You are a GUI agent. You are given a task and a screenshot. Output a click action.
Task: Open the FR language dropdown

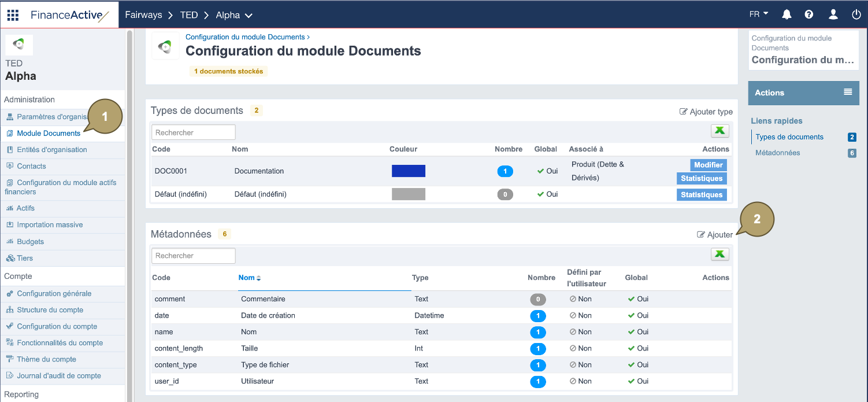758,14
